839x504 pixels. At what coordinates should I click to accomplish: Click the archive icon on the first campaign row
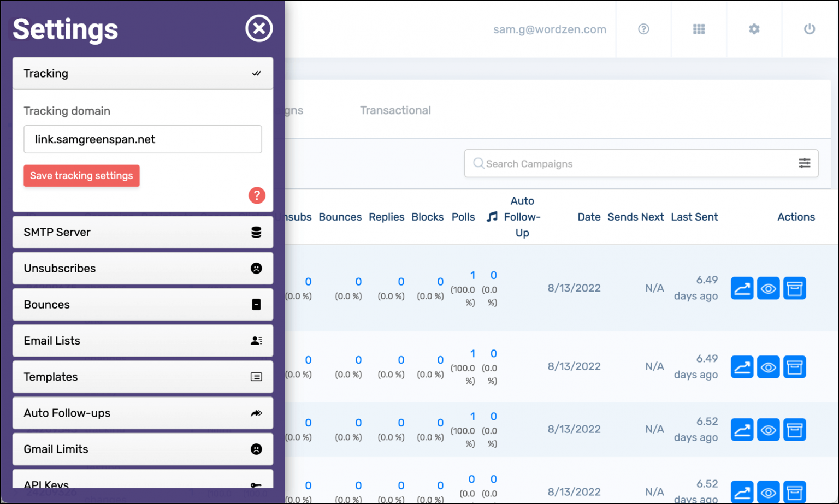coord(795,288)
